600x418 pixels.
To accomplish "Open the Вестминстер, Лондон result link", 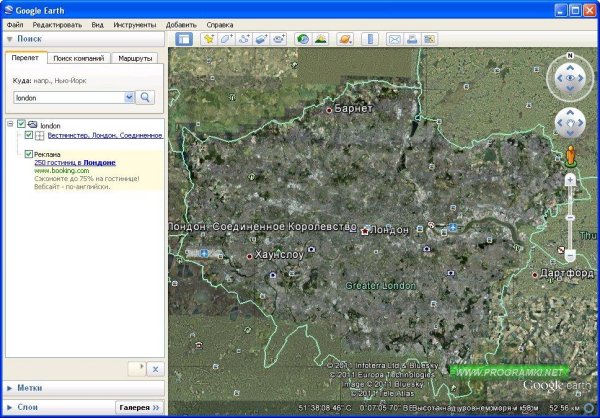I will [105, 136].
